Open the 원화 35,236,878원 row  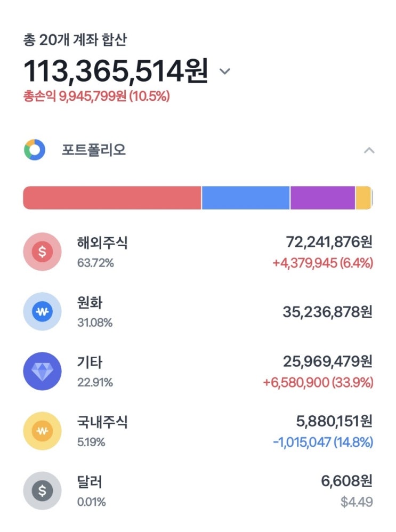198,311
